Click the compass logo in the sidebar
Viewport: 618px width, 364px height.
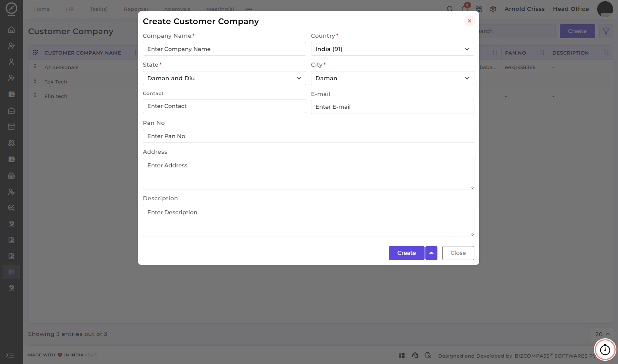click(11, 8)
